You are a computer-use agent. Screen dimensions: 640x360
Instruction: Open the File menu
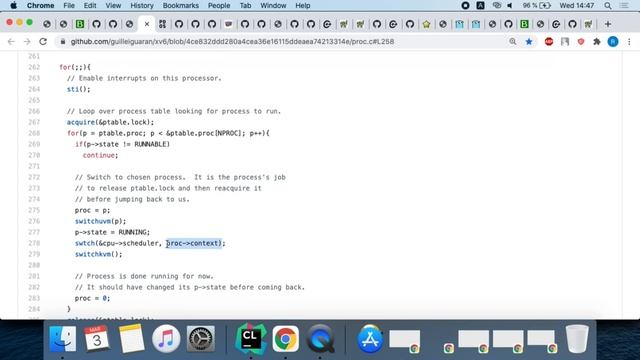pos(69,6)
